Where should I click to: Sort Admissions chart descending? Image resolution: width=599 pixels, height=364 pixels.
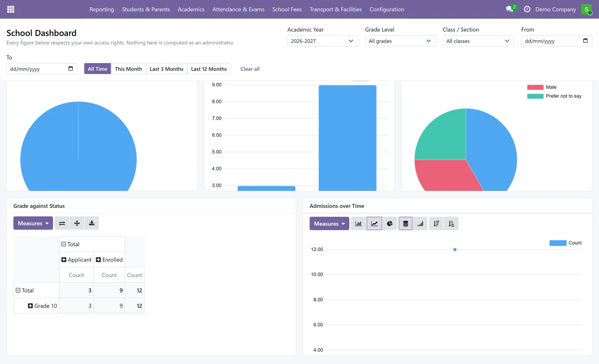pyautogui.click(x=436, y=224)
